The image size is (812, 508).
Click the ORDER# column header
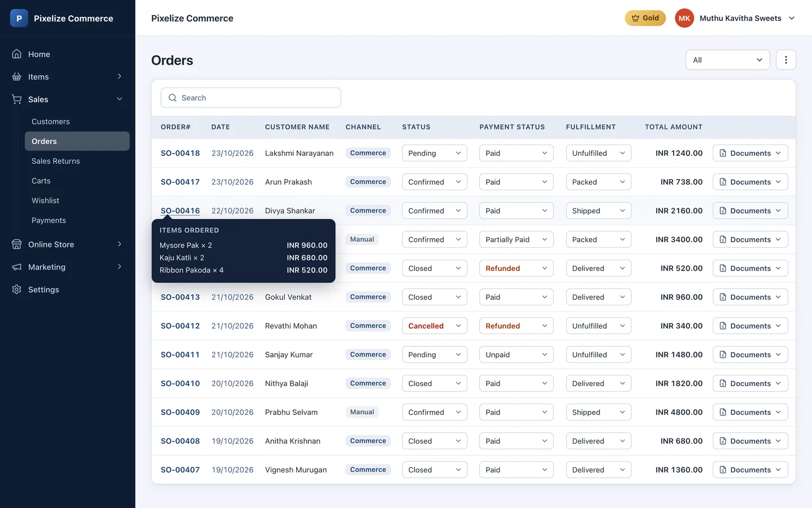tap(175, 127)
